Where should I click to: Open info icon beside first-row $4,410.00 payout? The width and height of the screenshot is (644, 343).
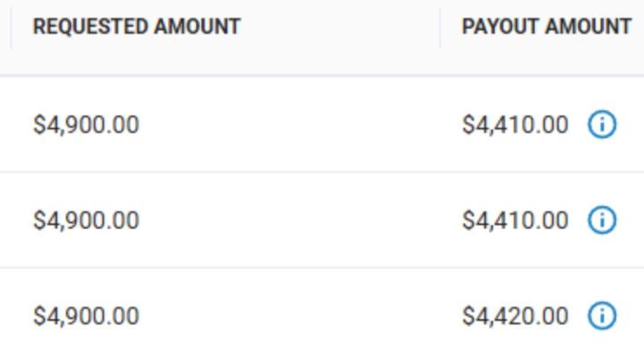click(x=602, y=124)
